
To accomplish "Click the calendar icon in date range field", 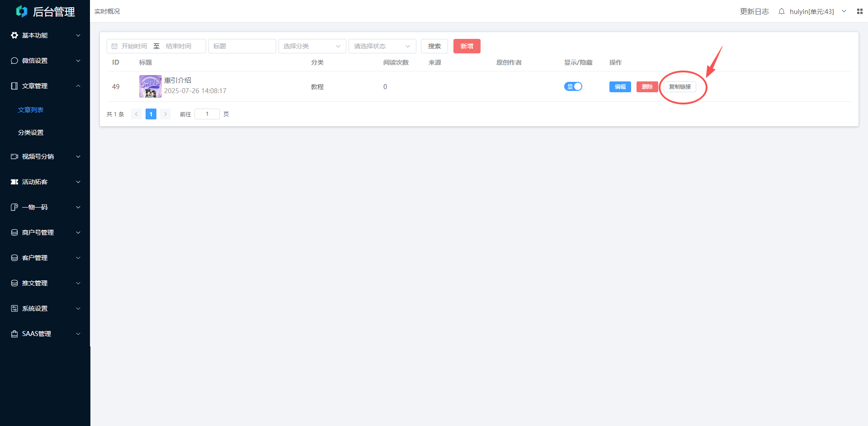I will (x=114, y=46).
